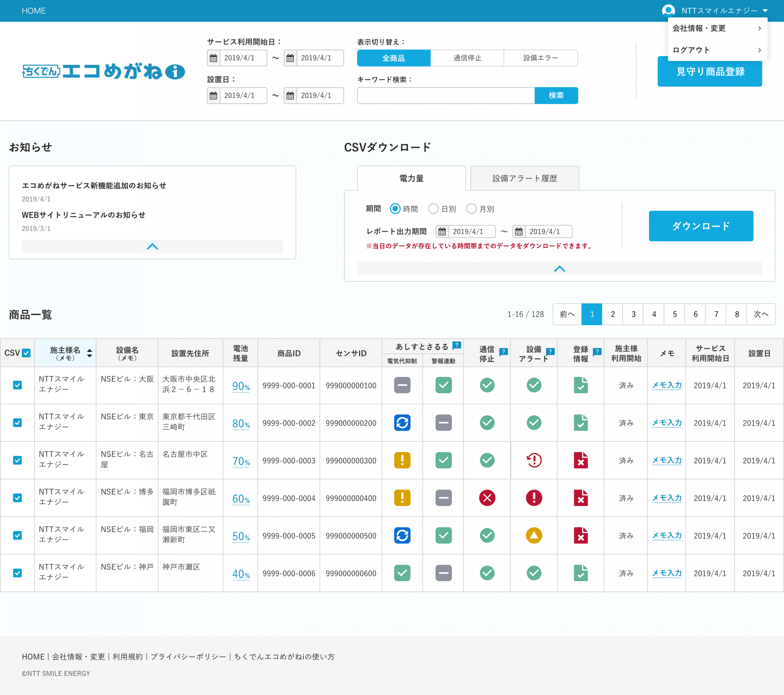Click yellow warning icon in row 9999-000-0003
Image resolution: width=784 pixels, height=695 pixels.
point(402,460)
